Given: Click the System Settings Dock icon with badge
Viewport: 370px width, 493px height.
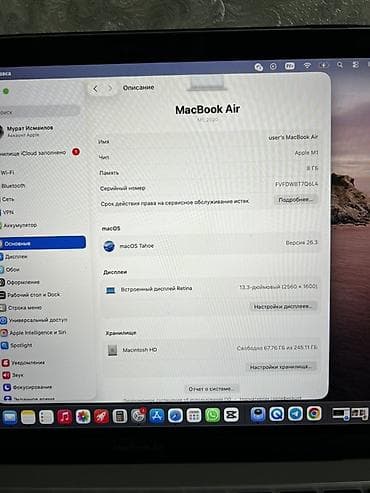Looking at the screenshot, I should pos(138,415).
